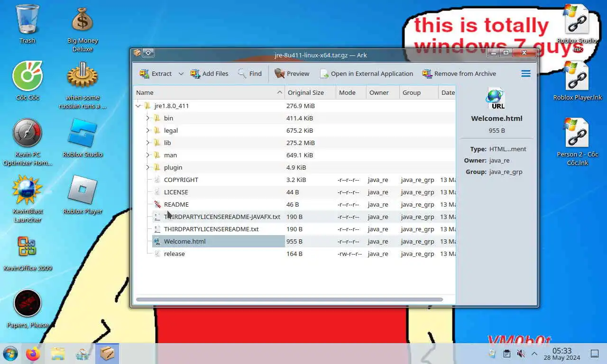Open the Cốc Cốc browser icon
Viewport: 607px width, 364px height.
[28, 81]
